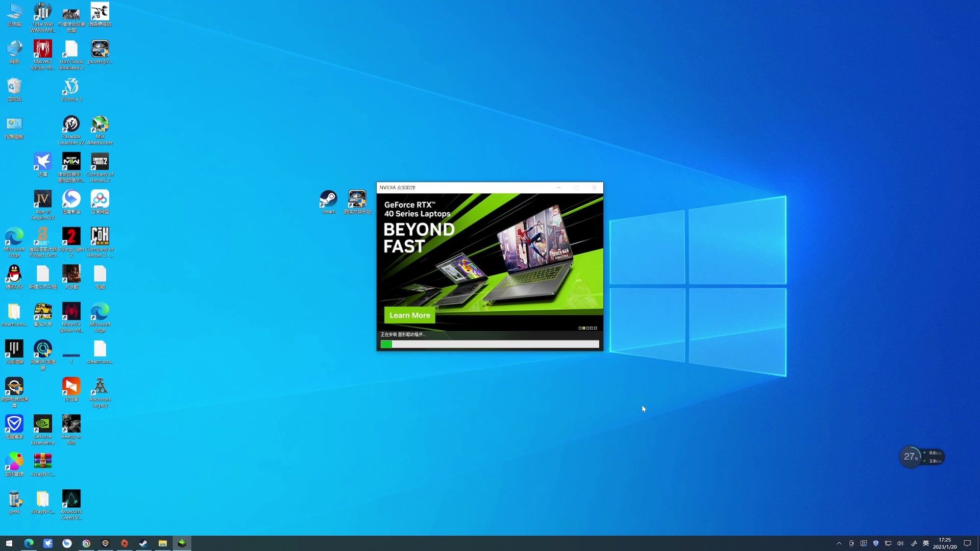Open the notification center
Image resolution: width=980 pixels, height=551 pixels.
967,543
